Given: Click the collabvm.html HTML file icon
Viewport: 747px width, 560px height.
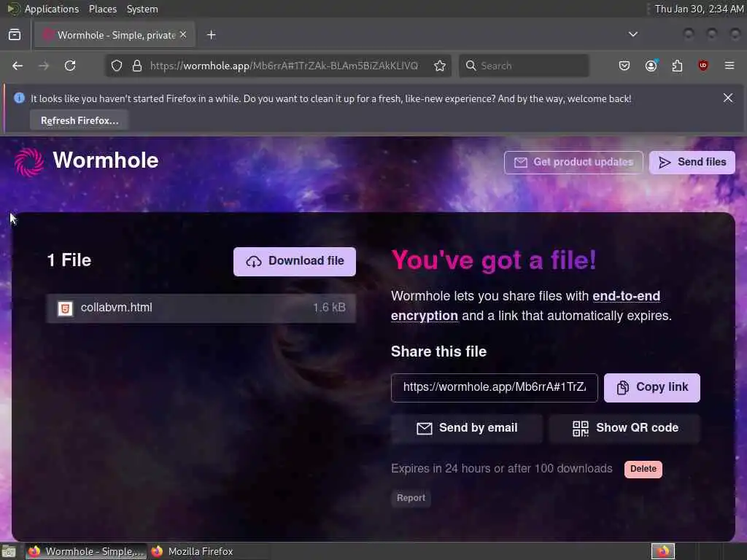Looking at the screenshot, I should pos(65,308).
